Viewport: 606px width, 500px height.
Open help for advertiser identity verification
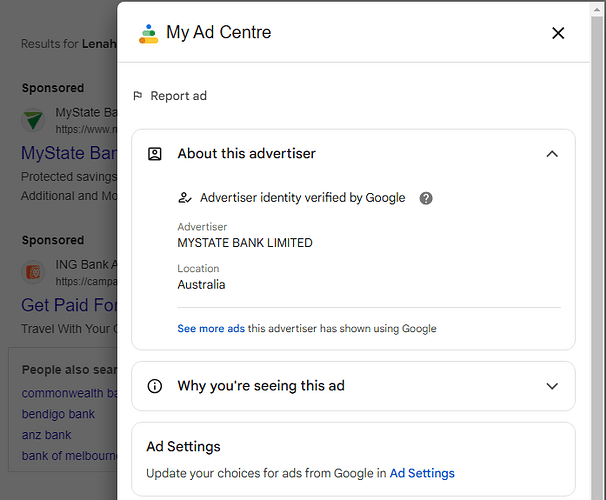(426, 198)
